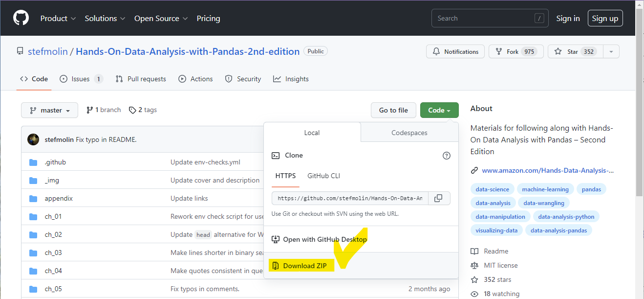Fork the repository
Screen dimensions: 644x299
pyautogui.click(x=516, y=51)
